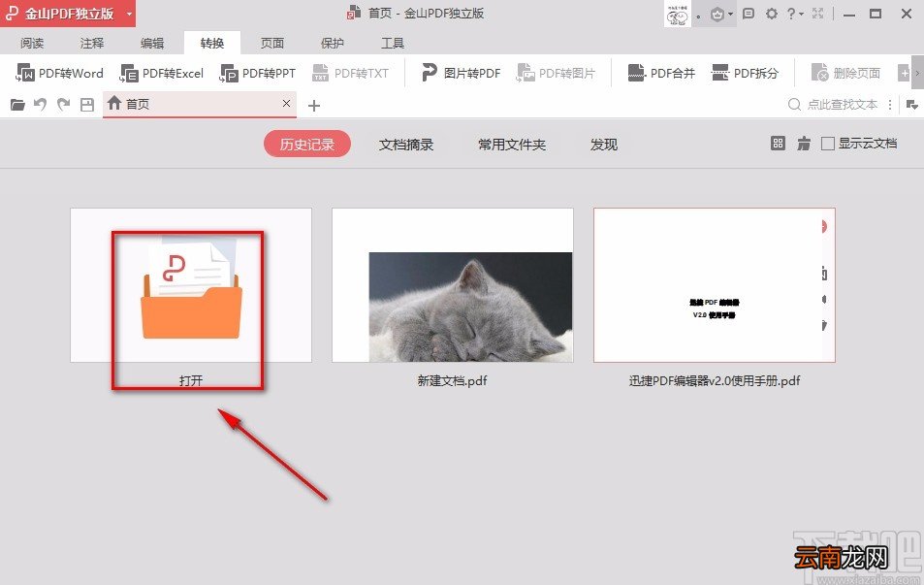Image resolution: width=924 pixels, height=585 pixels.
Task: Open the 常用文件夹 section
Action: pyautogui.click(x=512, y=145)
